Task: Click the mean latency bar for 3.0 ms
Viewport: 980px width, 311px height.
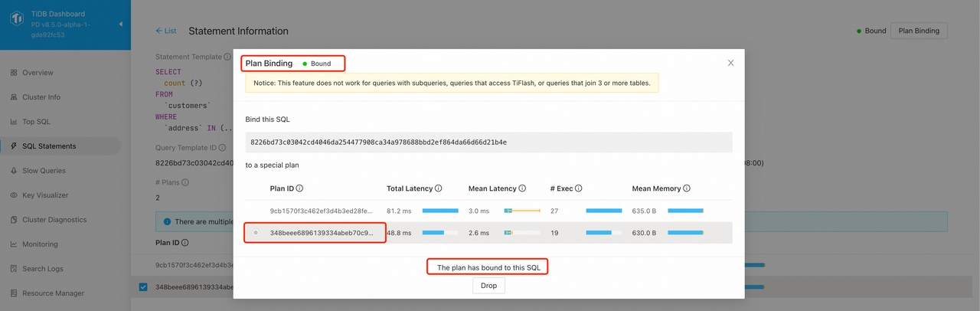Action: [x=522, y=211]
